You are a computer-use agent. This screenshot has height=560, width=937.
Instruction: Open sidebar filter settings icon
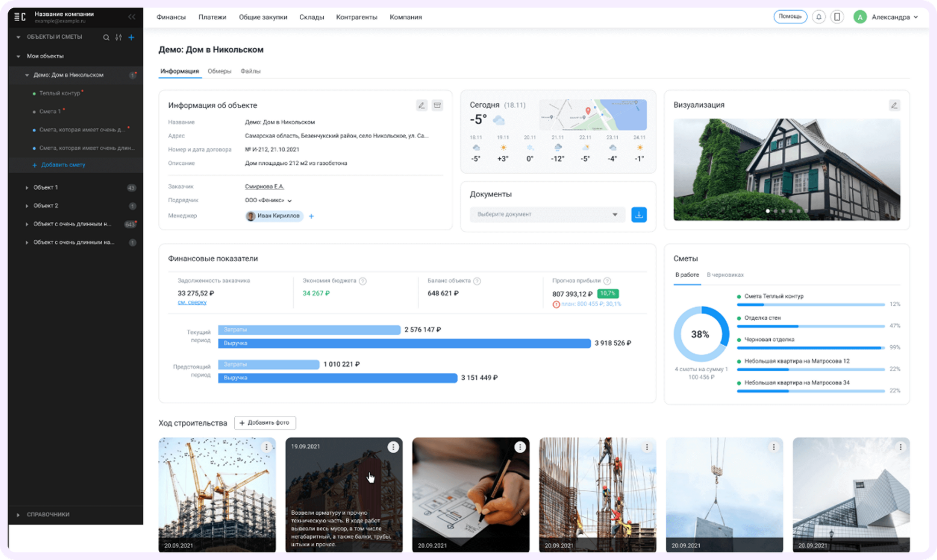point(119,37)
